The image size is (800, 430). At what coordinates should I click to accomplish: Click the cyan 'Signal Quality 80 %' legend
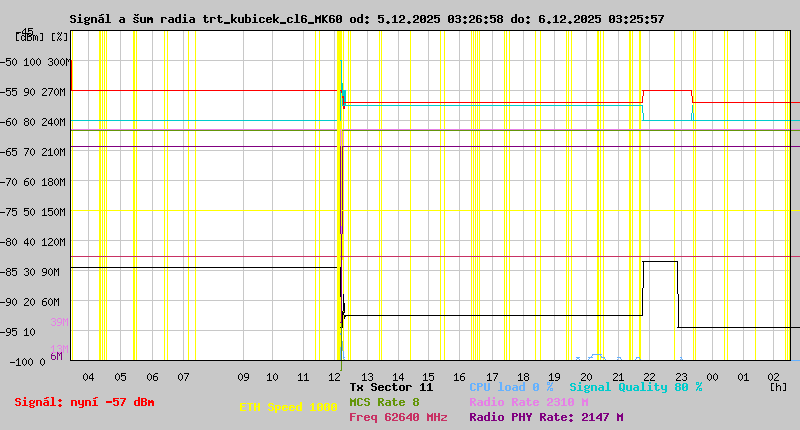tap(635, 386)
